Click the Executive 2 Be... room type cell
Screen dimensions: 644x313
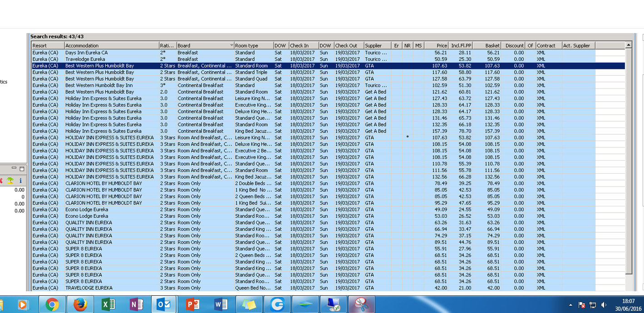click(253, 151)
